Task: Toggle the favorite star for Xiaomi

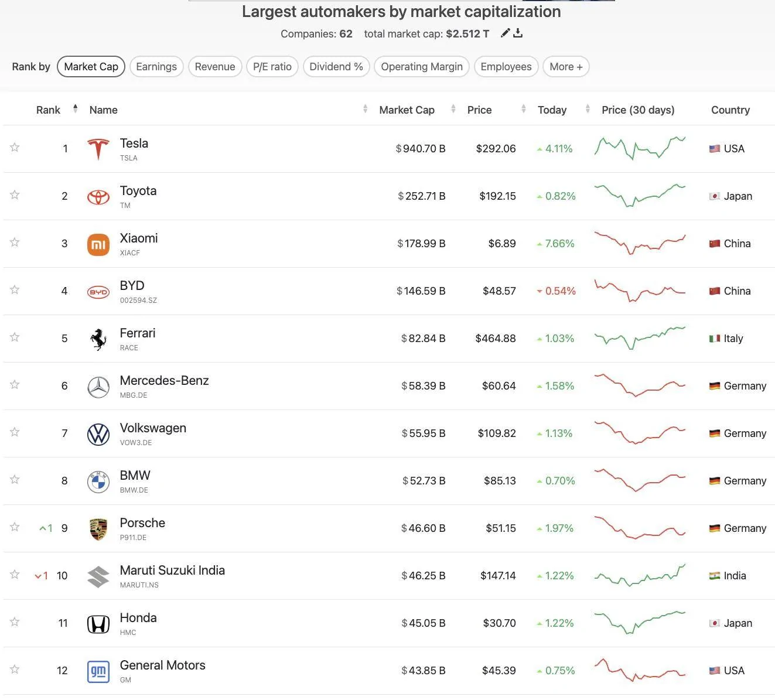Action: [x=15, y=243]
